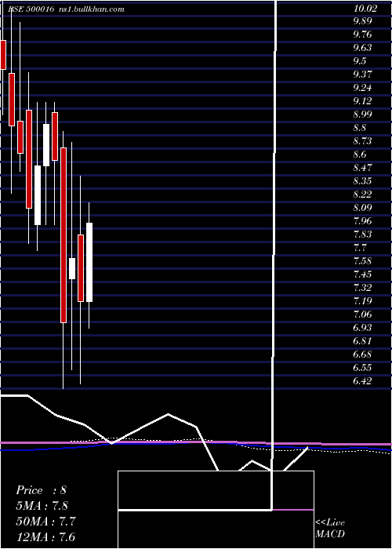Select the 8.73 price axis label
This screenshot has height=549, width=392.
362,141
